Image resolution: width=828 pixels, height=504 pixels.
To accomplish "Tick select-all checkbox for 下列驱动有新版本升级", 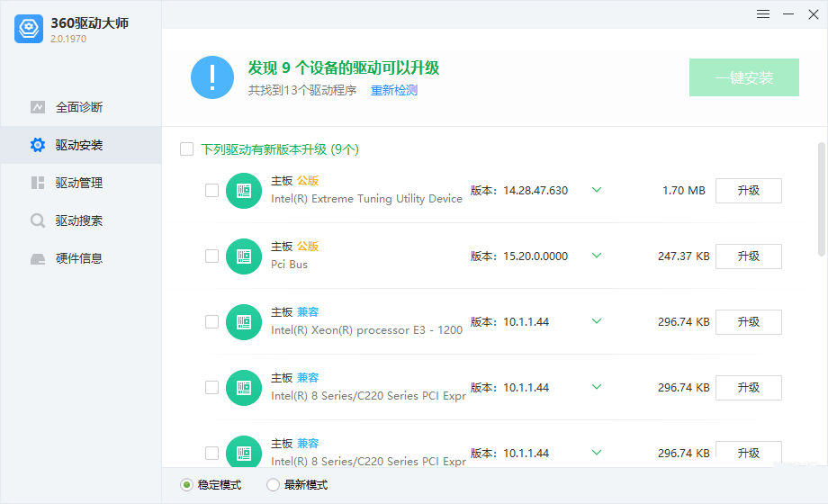I will (x=187, y=149).
